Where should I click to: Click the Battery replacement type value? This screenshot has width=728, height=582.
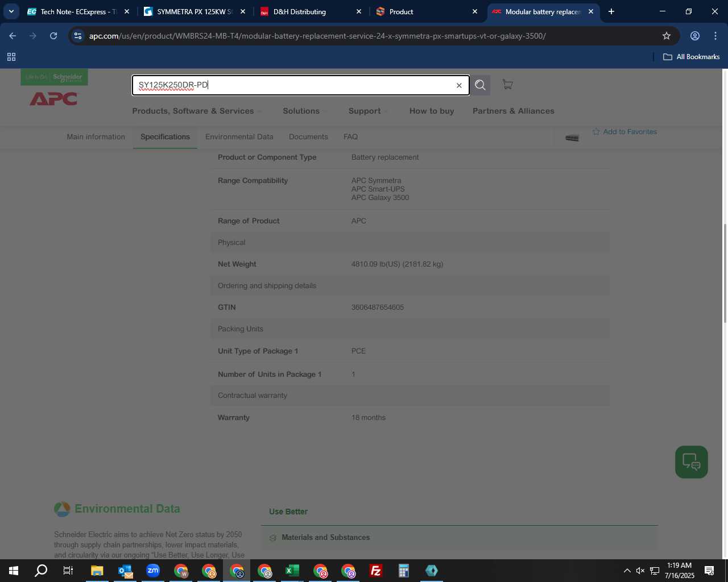point(385,157)
